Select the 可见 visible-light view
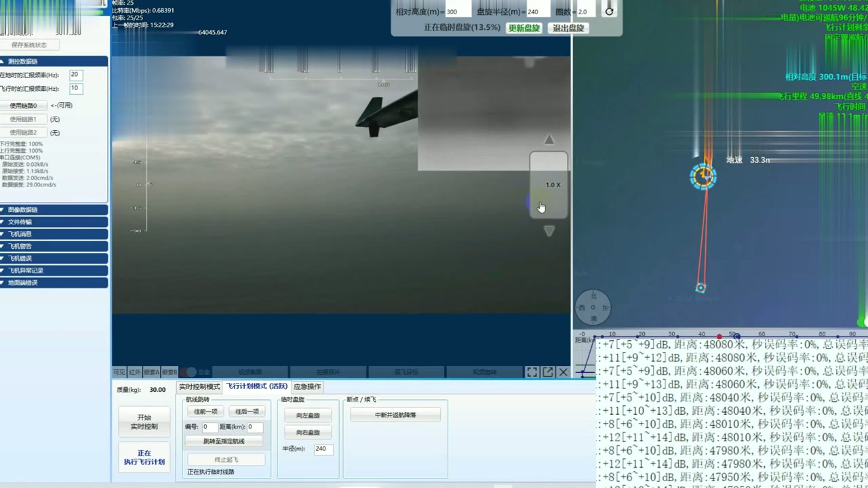The width and height of the screenshot is (868, 488). (119, 372)
